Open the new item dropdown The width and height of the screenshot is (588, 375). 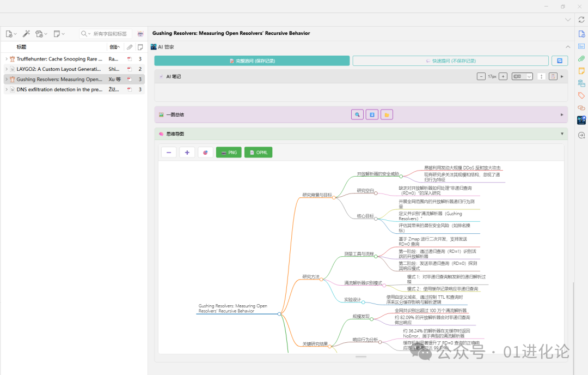pyautogui.click(x=11, y=34)
